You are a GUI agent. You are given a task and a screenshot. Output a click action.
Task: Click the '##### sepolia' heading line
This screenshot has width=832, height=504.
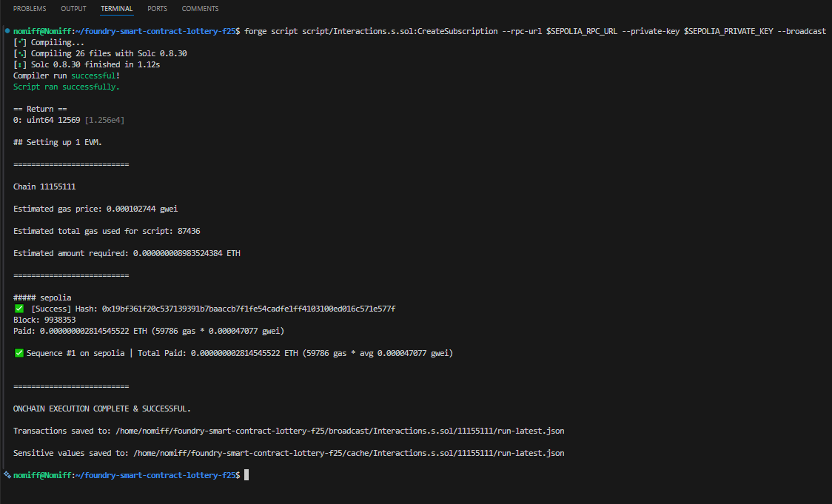pyautogui.click(x=42, y=298)
